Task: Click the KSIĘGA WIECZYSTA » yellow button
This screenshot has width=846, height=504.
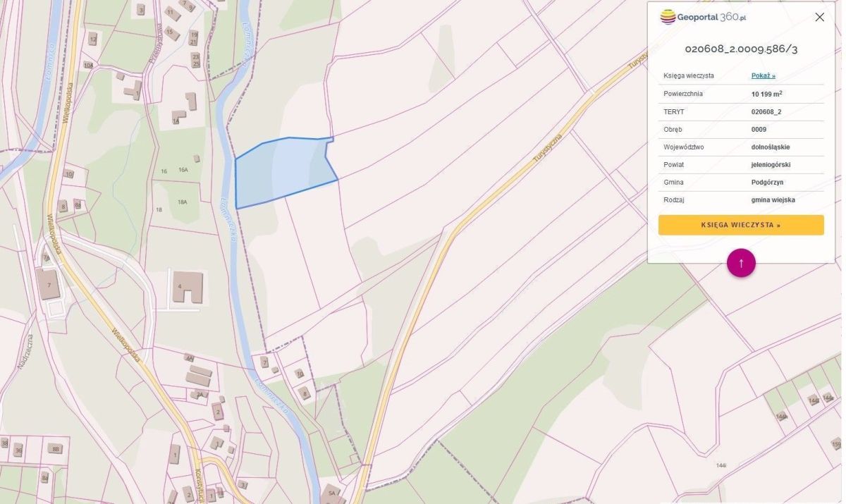Action: pyautogui.click(x=741, y=225)
